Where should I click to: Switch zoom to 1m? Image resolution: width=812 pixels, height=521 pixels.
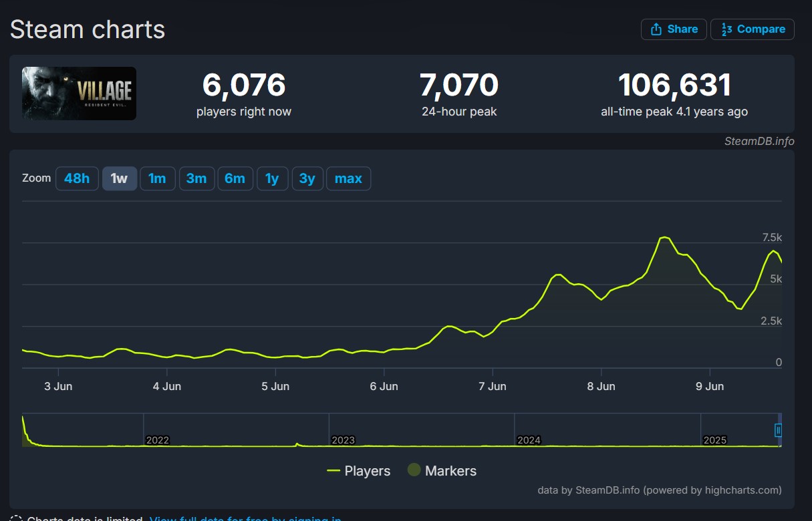click(x=157, y=178)
